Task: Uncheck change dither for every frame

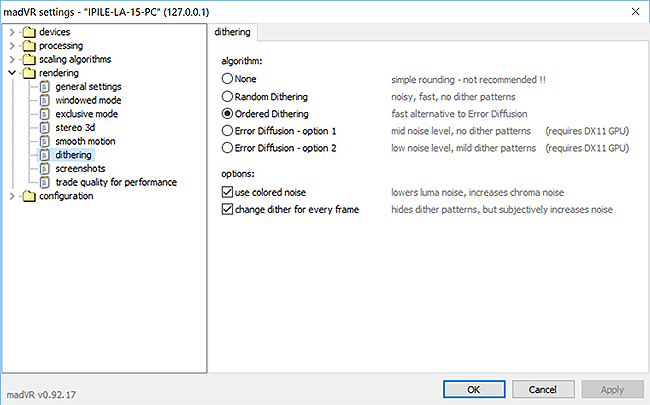Action: click(227, 209)
